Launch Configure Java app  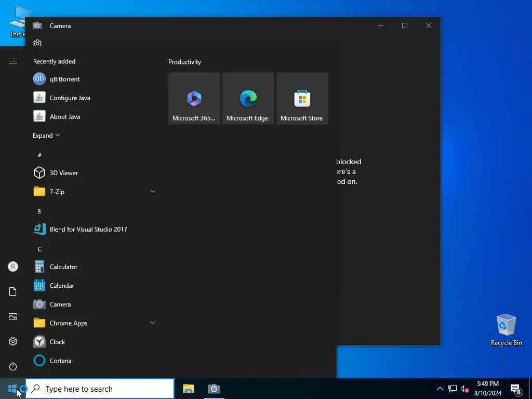(x=95, y=98)
